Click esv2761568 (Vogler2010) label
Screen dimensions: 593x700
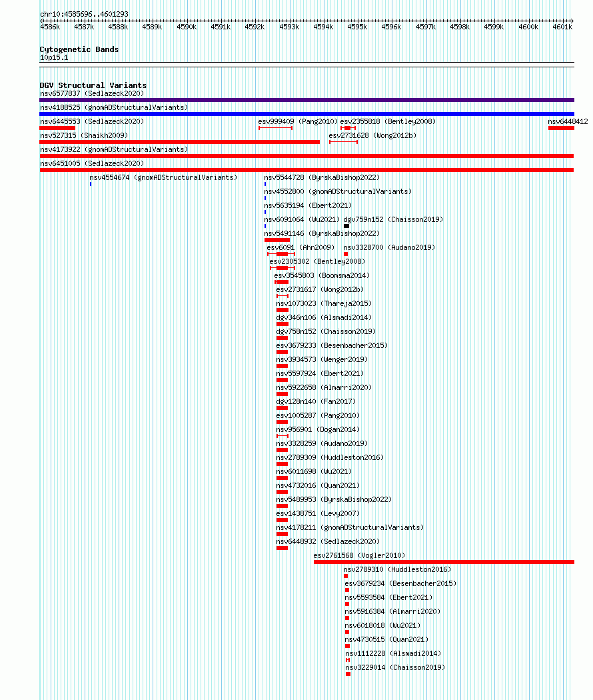pos(359,556)
